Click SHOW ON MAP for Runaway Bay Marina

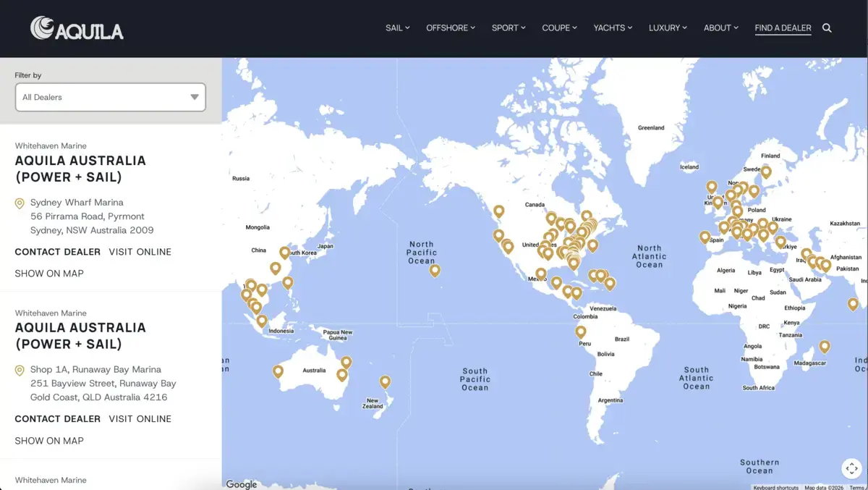coord(49,441)
